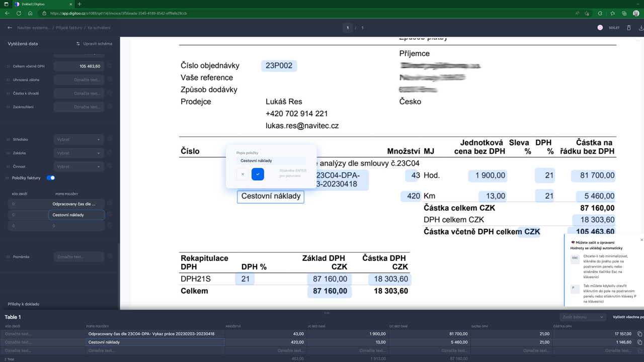Confirm the Zakázka field check
644x362 pixels.
(x=110, y=153)
